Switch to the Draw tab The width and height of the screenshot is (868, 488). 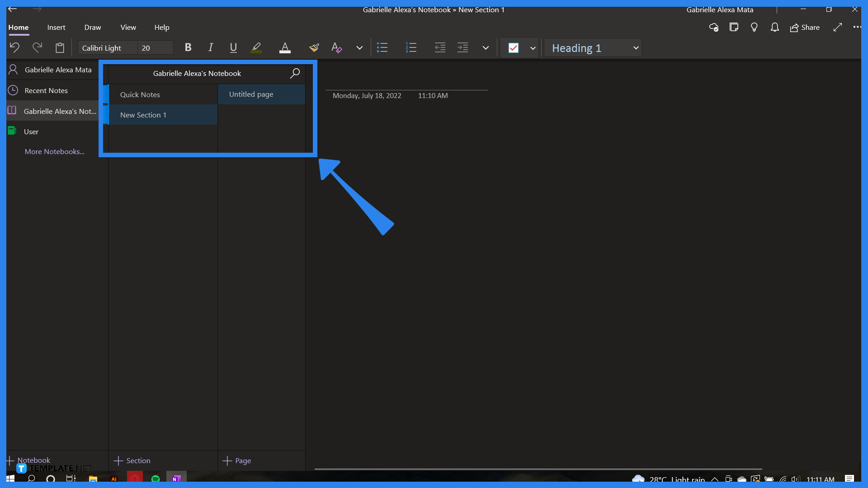tap(92, 27)
